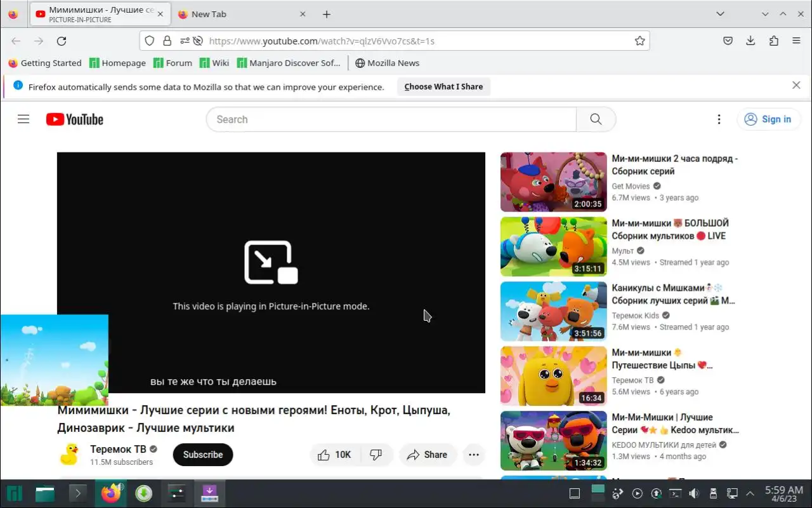The width and height of the screenshot is (812, 508).
Task: Open Forum bookmark
Action: [x=173, y=63]
